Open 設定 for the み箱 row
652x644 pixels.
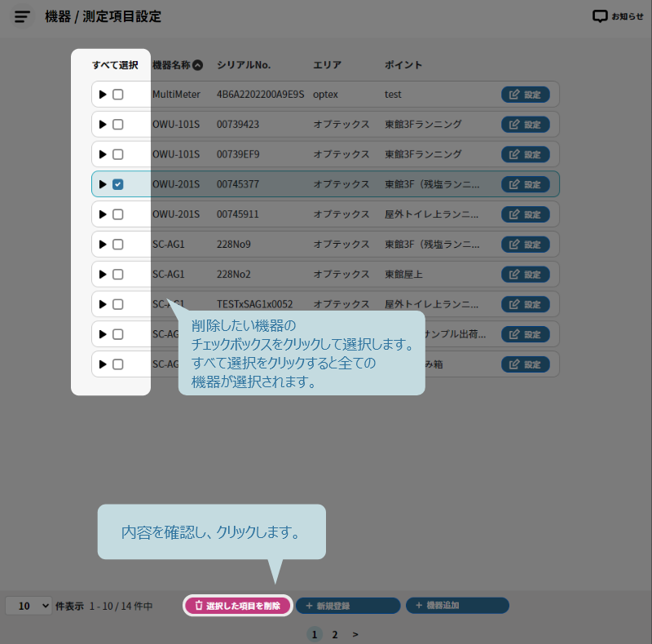pyautogui.click(x=525, y=364)
